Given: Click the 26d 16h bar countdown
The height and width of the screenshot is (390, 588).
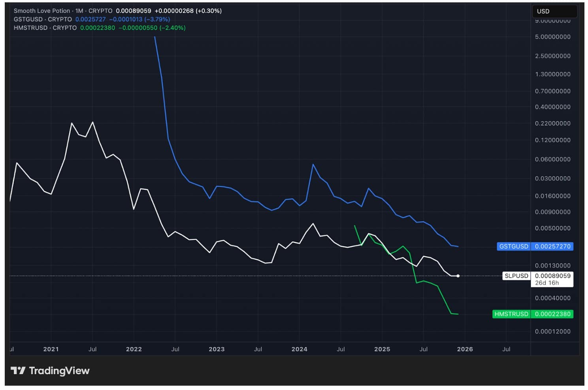Looking at the screenshot, I should pyautogui.click(x=547, y=283).
